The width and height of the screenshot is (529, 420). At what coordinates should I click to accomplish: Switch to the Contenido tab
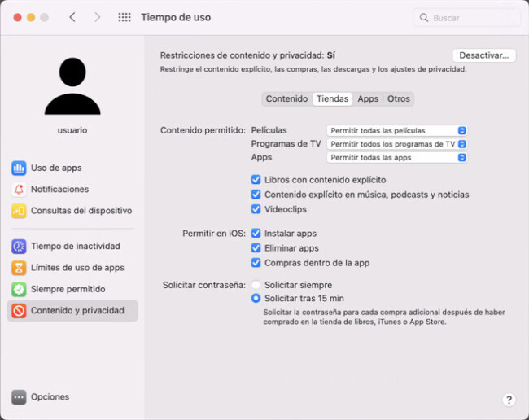(286, 99)
